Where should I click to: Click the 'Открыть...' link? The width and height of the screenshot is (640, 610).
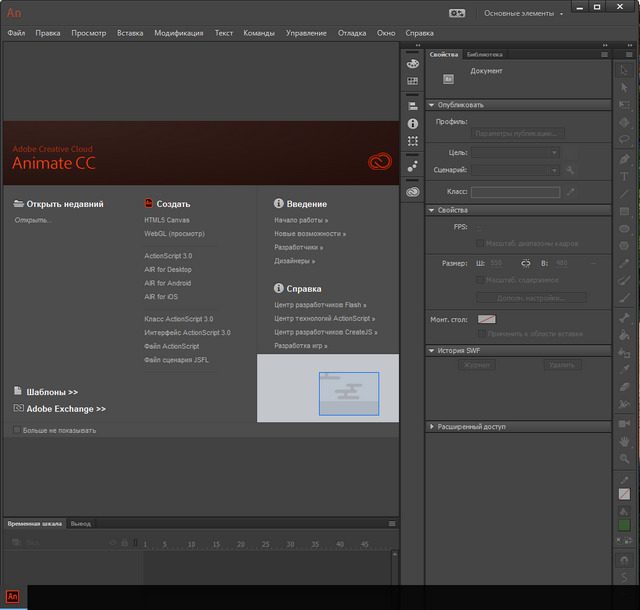pos(33,220)
